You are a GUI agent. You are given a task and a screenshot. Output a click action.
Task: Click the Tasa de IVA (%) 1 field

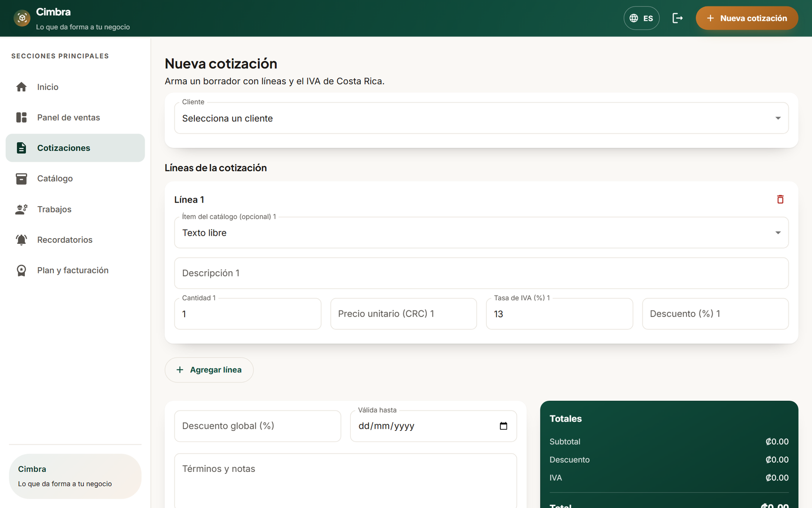[559, 314]
